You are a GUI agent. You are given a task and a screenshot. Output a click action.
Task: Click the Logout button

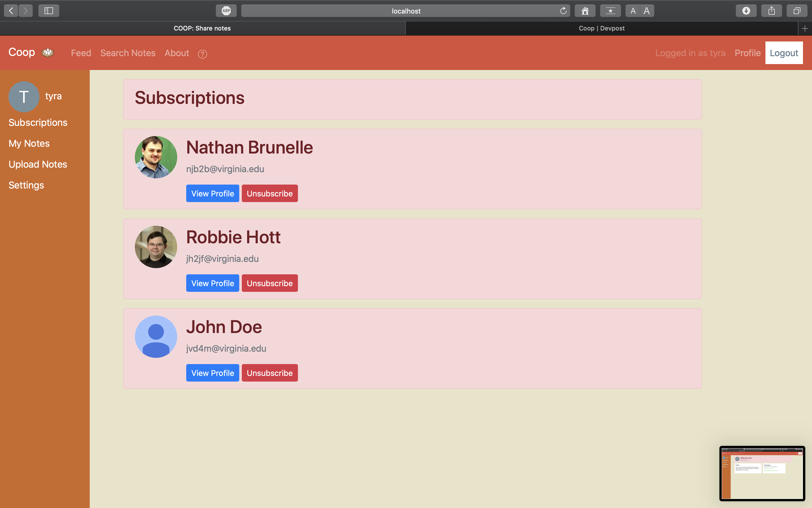click(784, 53)
